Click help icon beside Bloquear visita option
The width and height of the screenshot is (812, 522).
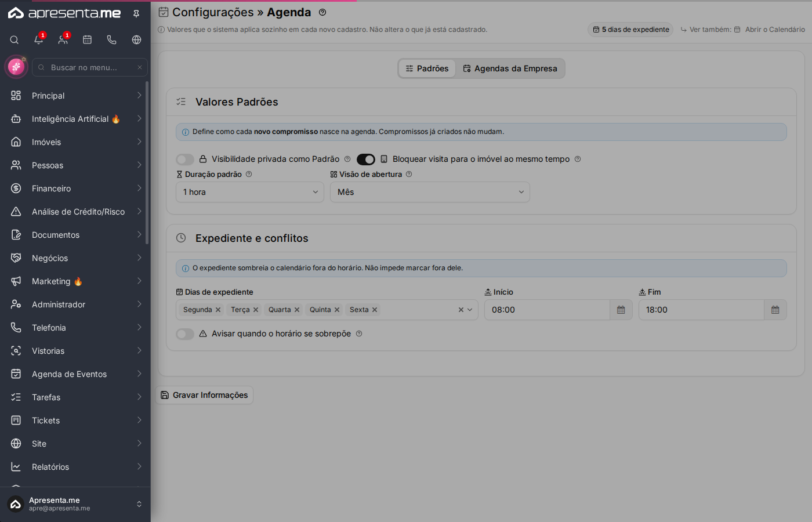click(x=578, y=159)
